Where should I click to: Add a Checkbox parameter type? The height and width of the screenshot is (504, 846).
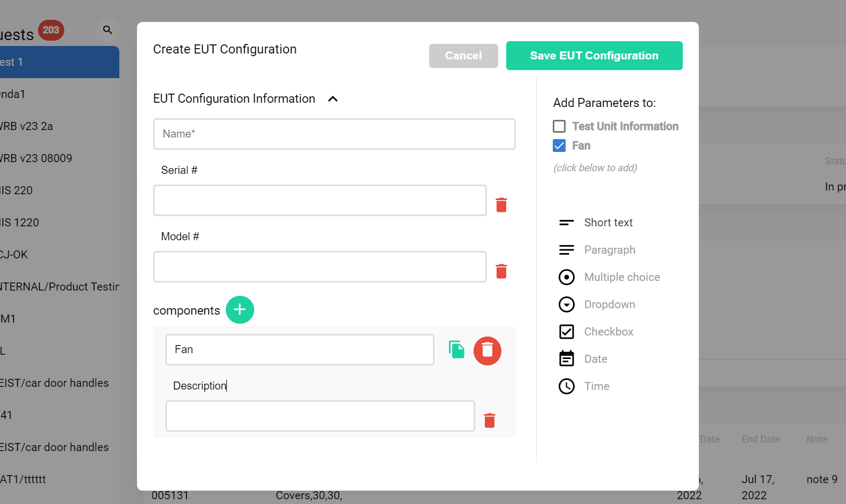click(x=566, y=332)
